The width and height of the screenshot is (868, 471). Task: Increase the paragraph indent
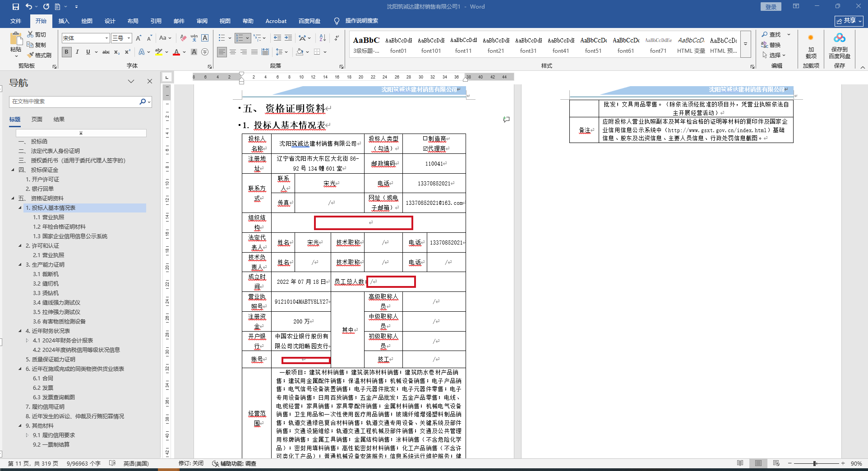click(x=288, y=38)
